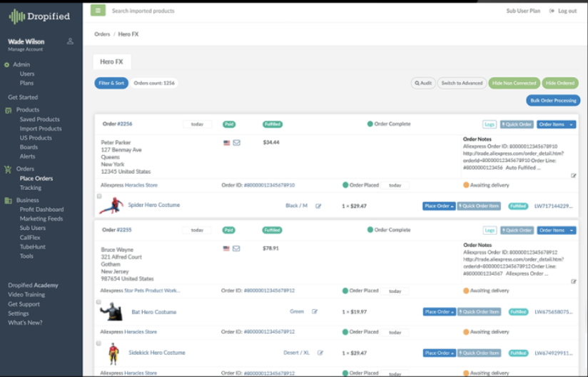The image size is (588, 377).
Task: Open the Sidekick Hero Costume thumbnail
Action: click(113, 353)
